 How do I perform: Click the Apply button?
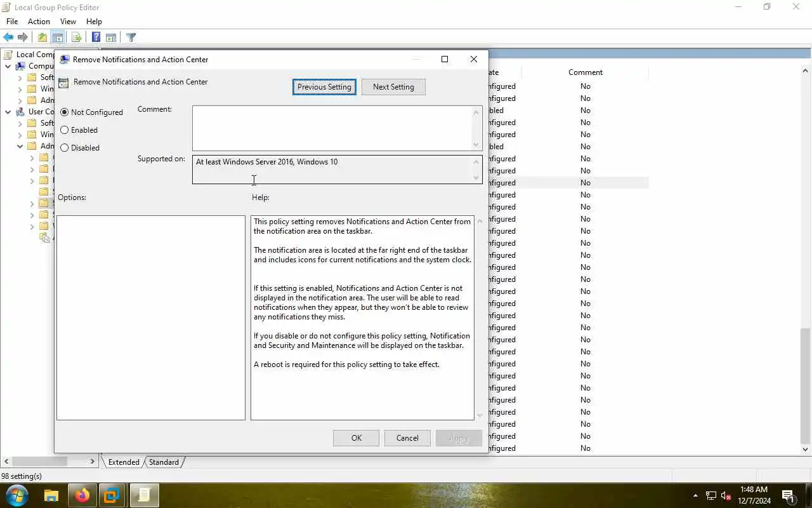pyautogui.click(x=459, y=438)
